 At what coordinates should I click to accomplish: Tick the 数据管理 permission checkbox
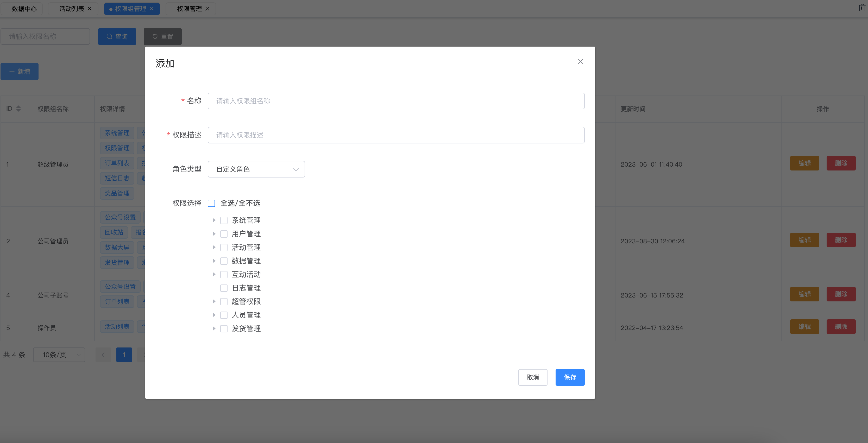click(x=224, y=261)
